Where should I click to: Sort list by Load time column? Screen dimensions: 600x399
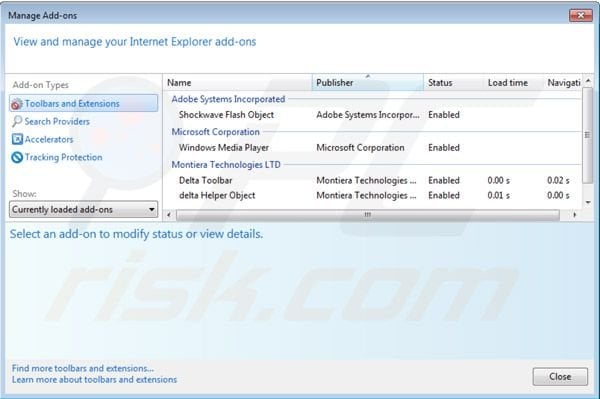point(513,83)
